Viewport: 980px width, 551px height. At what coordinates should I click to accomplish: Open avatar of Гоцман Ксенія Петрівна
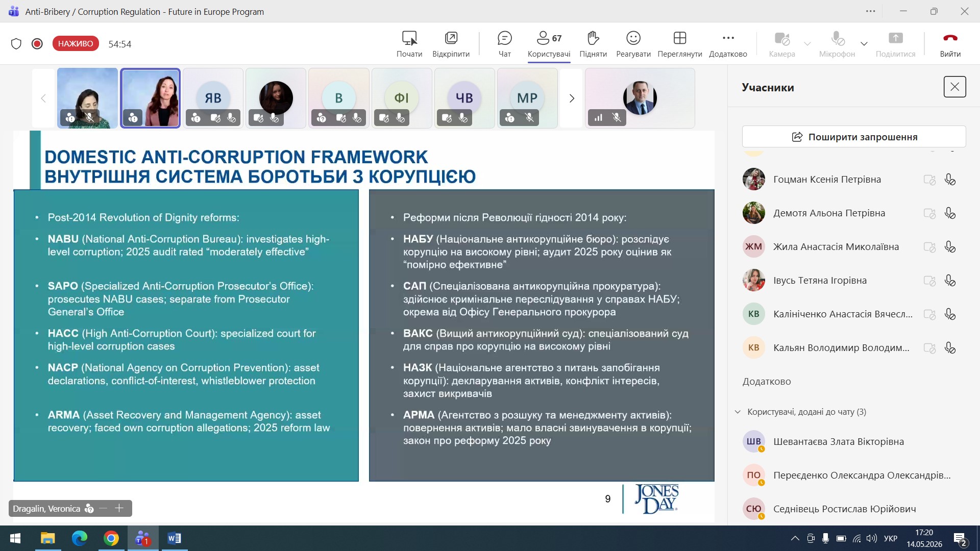click(x=753, y=179)
